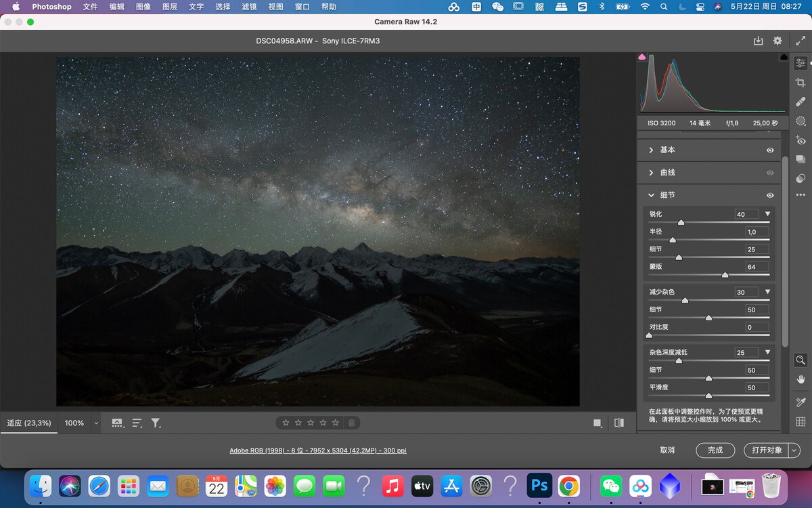The image size is (812, 508).
Task: Open the 图像 menu
Action: click(143, 7)
